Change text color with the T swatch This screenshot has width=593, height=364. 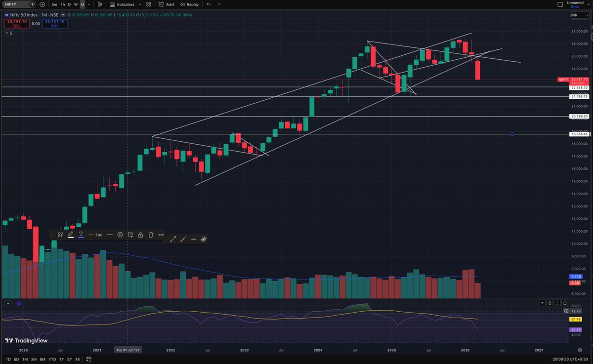(x=81, y=235)
